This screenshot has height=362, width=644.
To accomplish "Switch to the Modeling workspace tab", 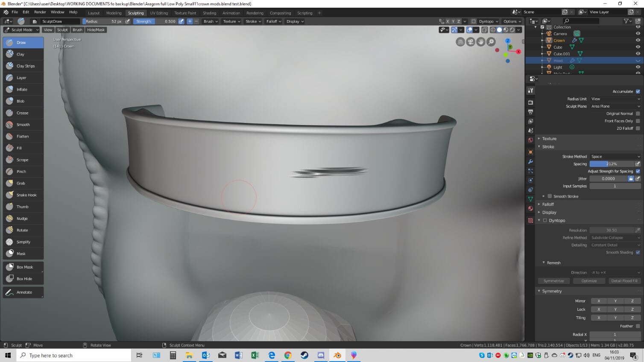I will click(x=114, y=13).
